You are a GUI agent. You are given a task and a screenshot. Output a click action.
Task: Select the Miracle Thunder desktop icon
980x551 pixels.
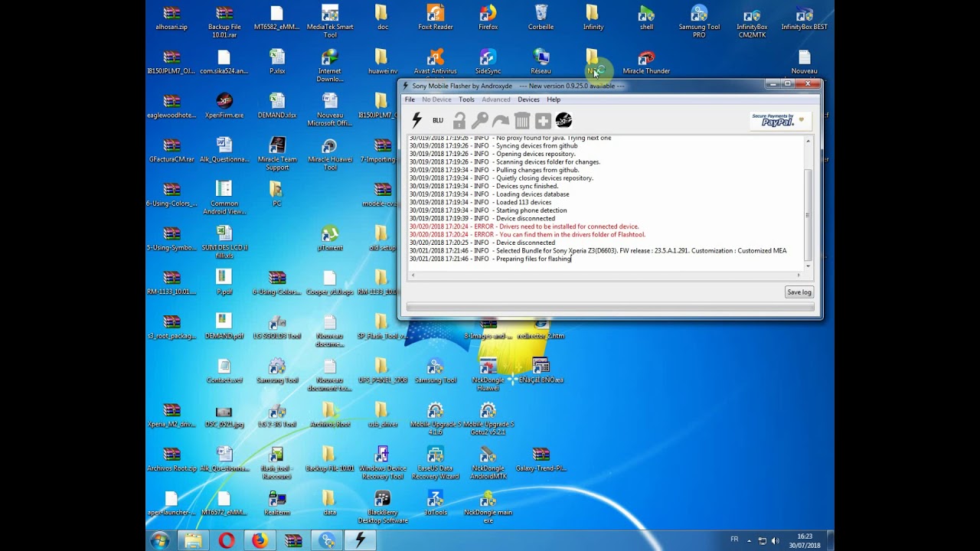coord(646,62)
